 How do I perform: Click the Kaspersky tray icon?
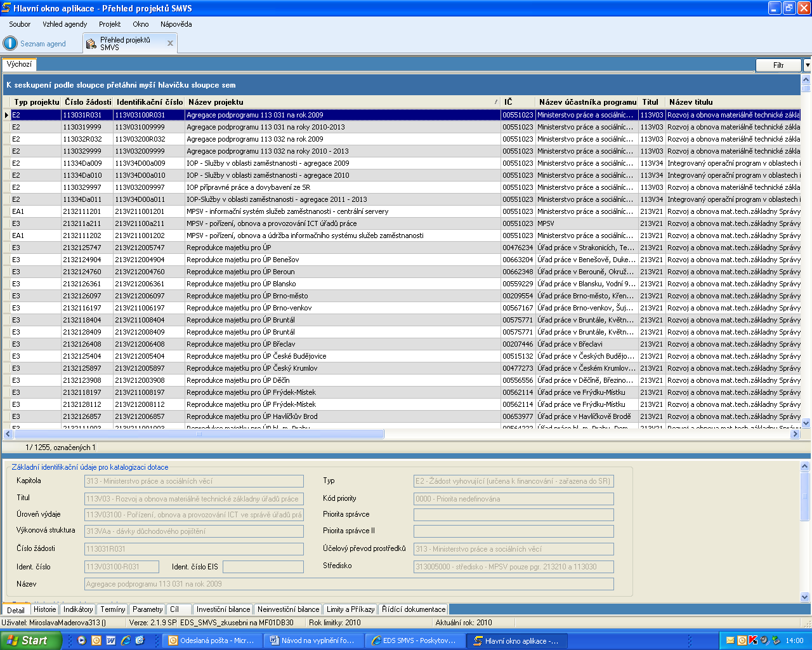(x=753, y=640)
